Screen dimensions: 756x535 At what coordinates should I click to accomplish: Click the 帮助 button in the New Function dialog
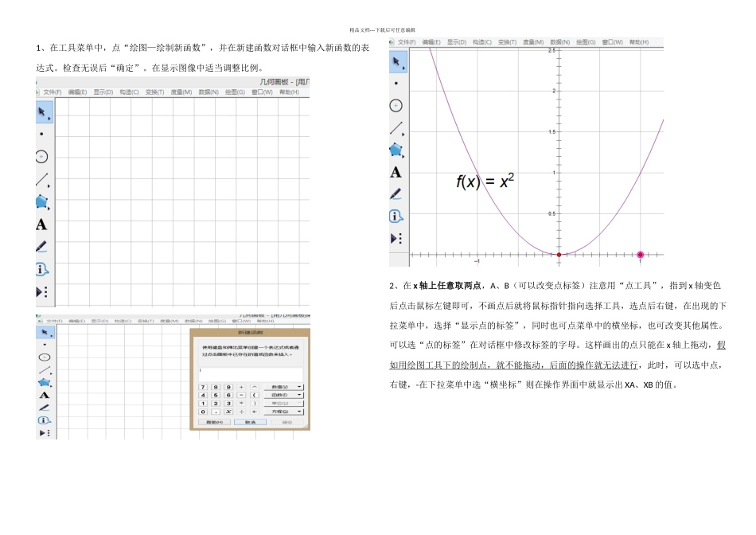click(213, 422)
